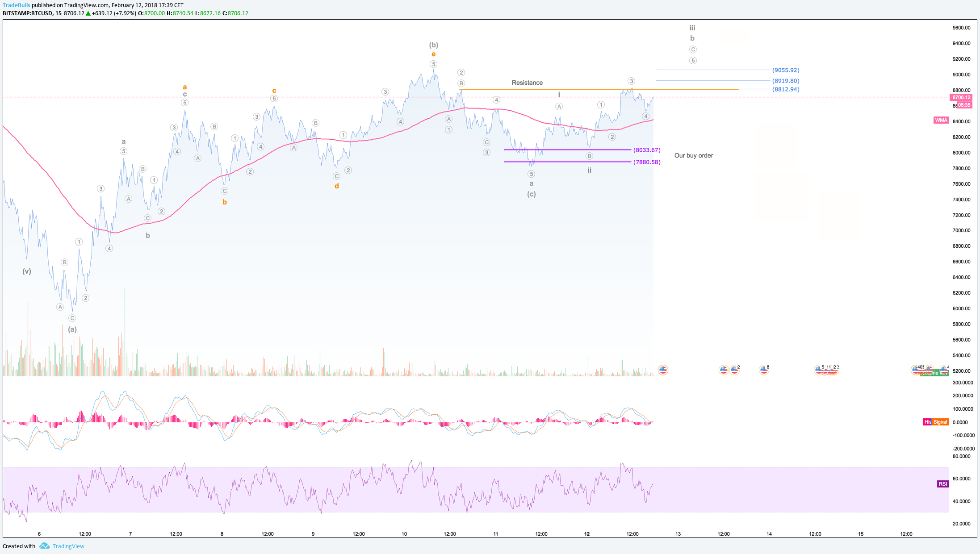Click the orange resistance line

click(599, 89)
